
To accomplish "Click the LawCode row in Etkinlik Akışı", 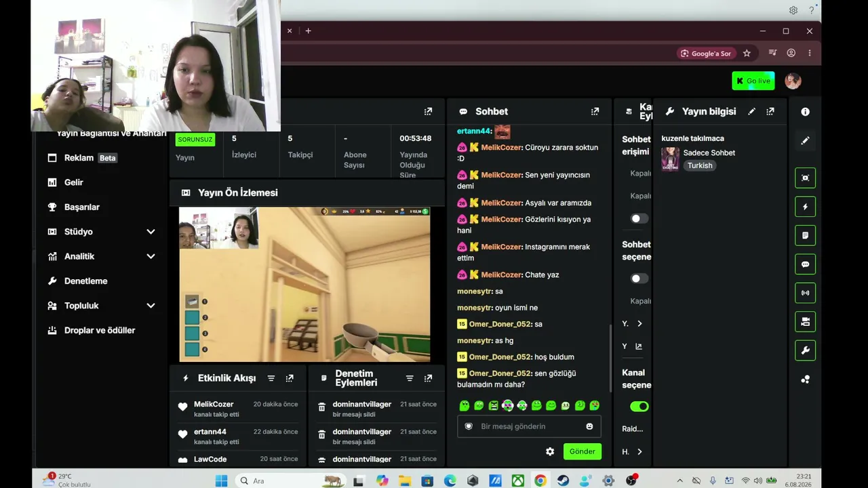I will point(237,460).
